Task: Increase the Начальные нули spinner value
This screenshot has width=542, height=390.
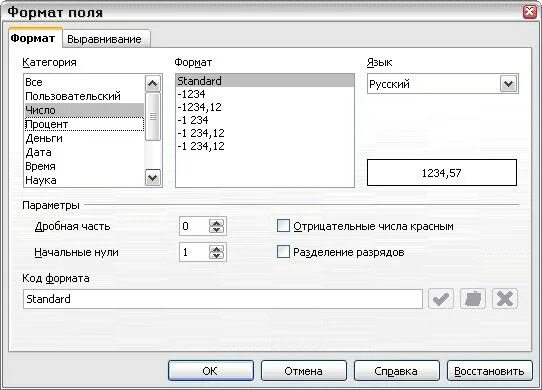Action: [x=217, y=249]
